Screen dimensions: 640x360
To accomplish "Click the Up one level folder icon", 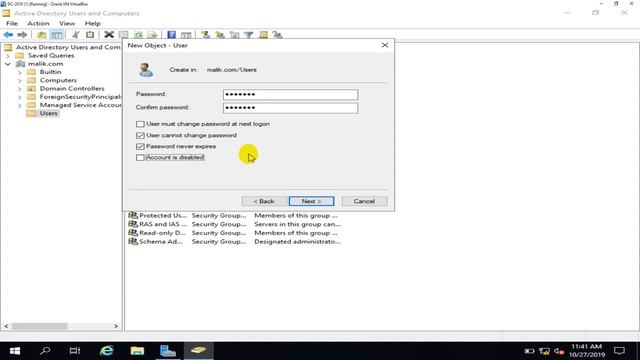I will point(42,35).
